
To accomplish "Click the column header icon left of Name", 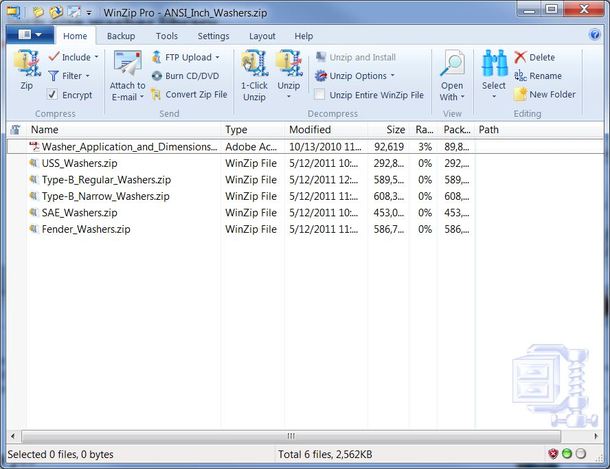I will click(x=16, y=130).
